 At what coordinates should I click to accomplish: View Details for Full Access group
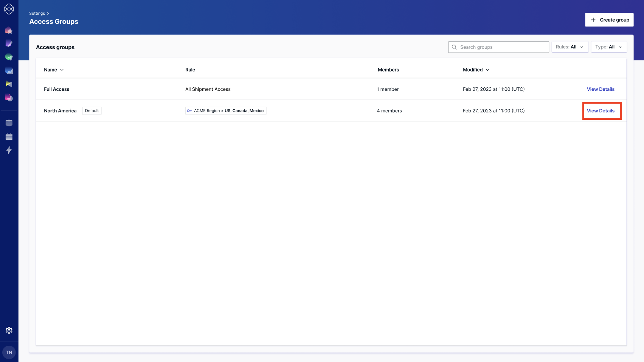601,89
